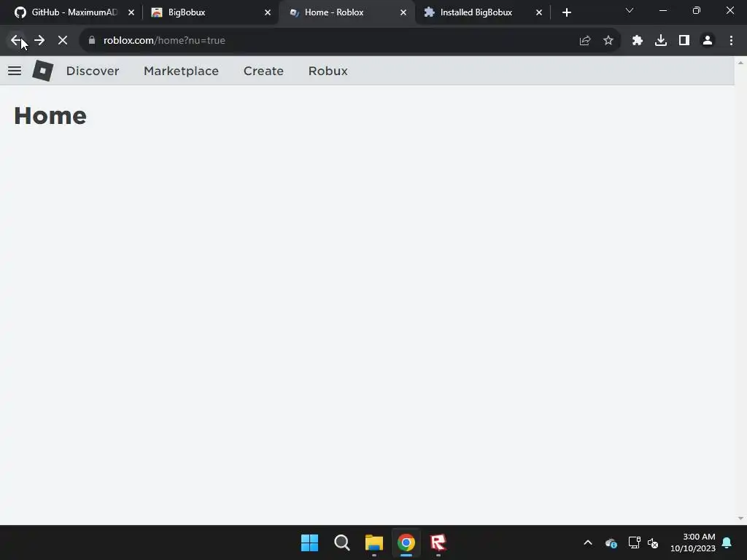
Task: Open Chrome extensions puzzle icon
Action: click(x=638, y=41)
